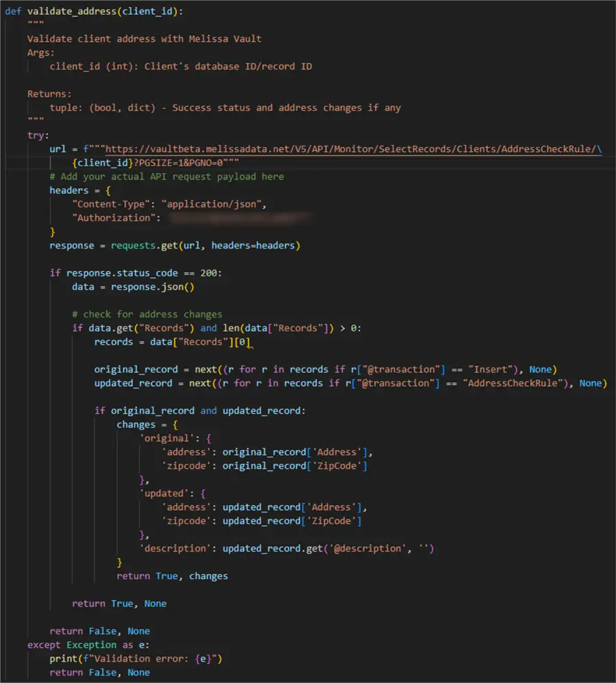Click the 'except Exception as e:' line
Image resolution: width=616 pixels, height=683 pixels.
pyautogui.click(x=88, y=645)
